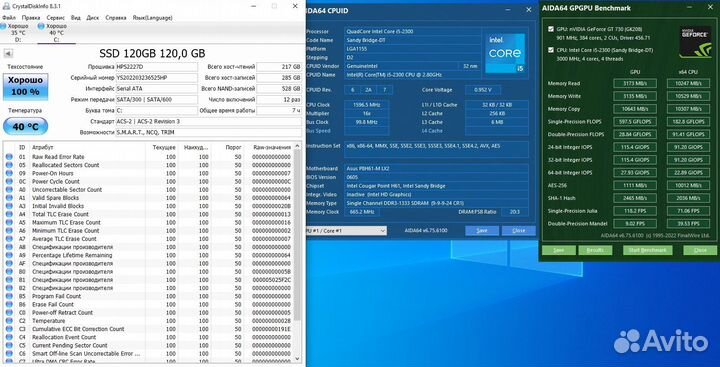Click the status icon of Power-On Hours

[x=9, y=173]
